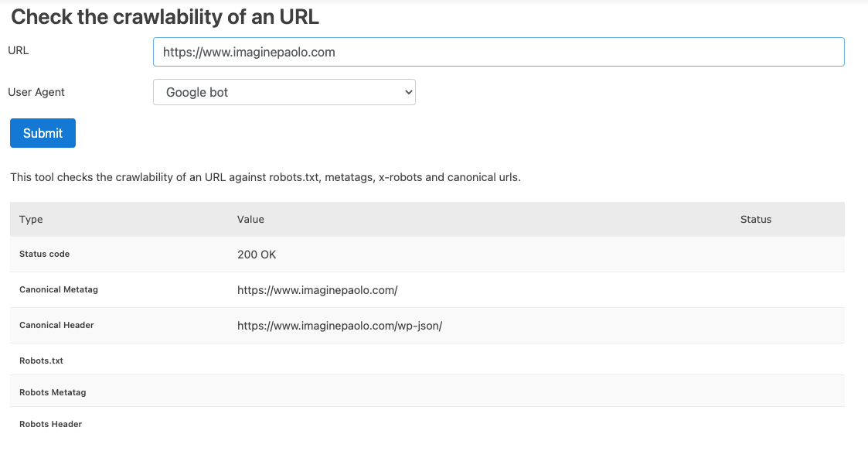The width and height of the screenshot is (868, 458).
Task: Click the Robots.txt row label
Action: coord(41,361)
